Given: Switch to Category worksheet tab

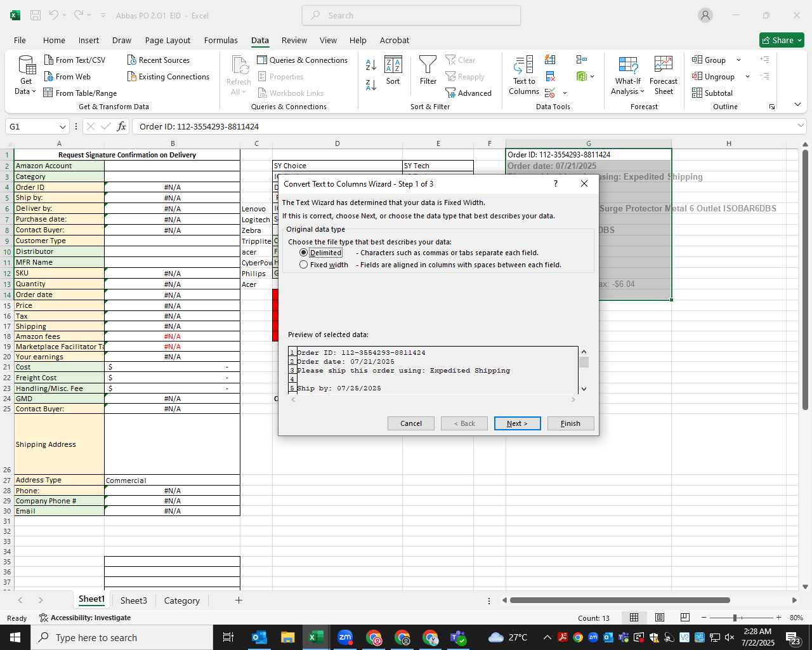Looking at the screenshot, I should pyautogui.click(x=182, y=600).
